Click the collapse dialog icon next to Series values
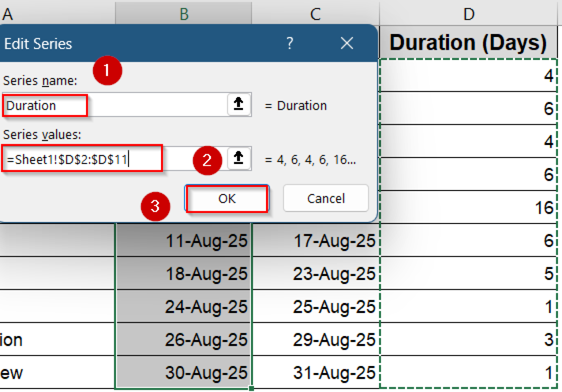Screen dimensions: 562x392 click(x=238, y=159)
